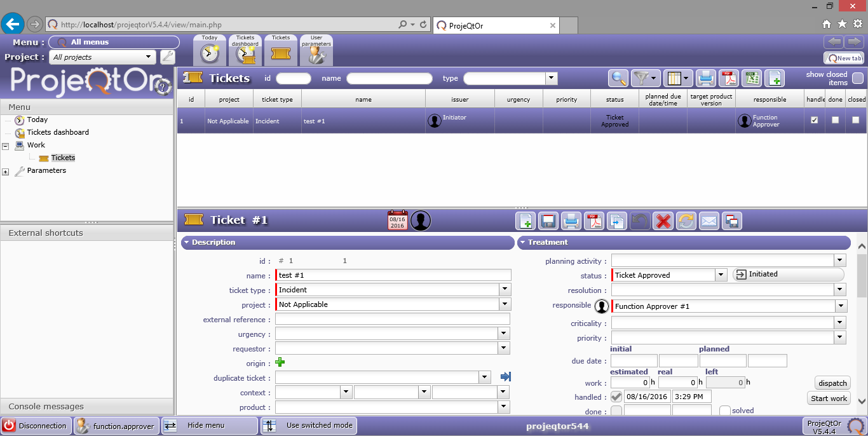Image resolution: width=868 pixels, height=436 pixels.
Task: Click the undo changes icon
Action: tap(640, 221)
